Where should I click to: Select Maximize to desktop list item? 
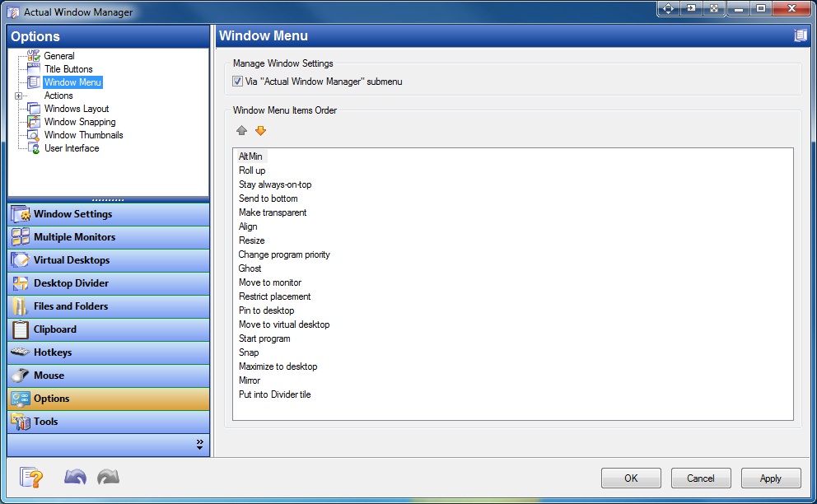(278, 367)
